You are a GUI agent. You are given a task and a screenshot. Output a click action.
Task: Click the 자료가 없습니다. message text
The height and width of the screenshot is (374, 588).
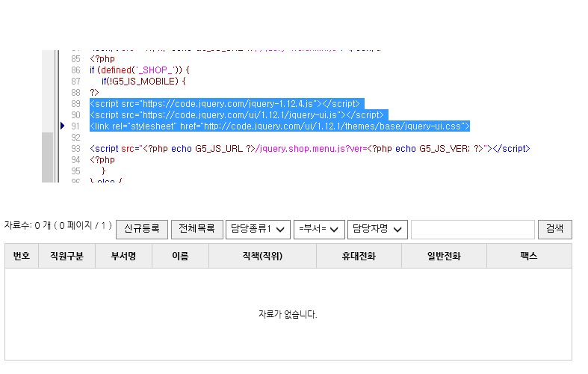coord(288,314)
